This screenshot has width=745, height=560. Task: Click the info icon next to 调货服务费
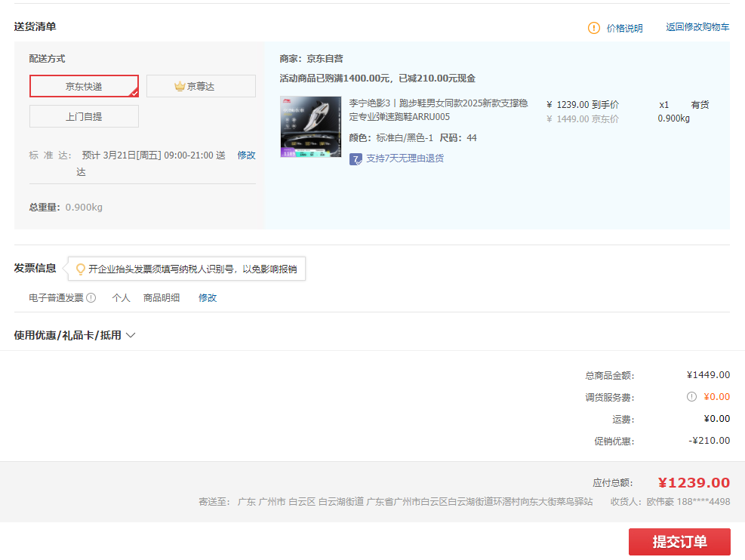tap(691, 397)
